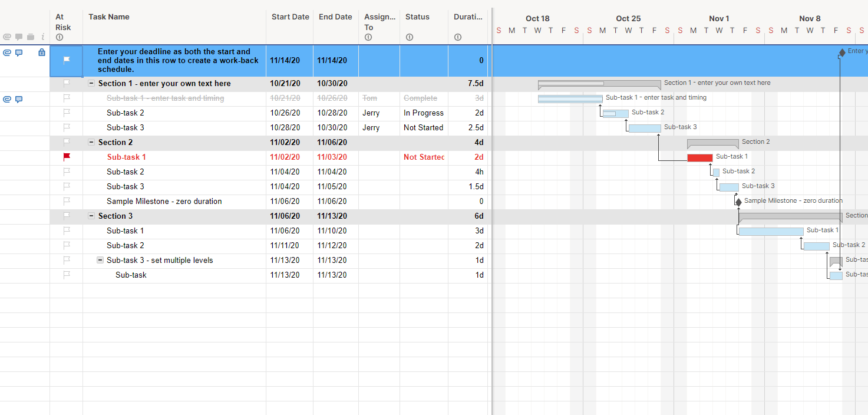Open comments on the struck-through Sub-task 1 row
The image size is (868, 415).
pos(19,99)
